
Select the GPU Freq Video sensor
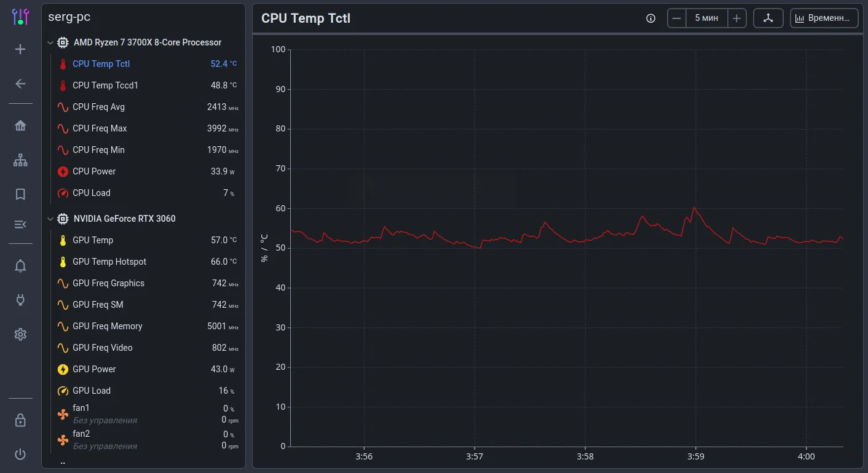(x=146, y=348)
